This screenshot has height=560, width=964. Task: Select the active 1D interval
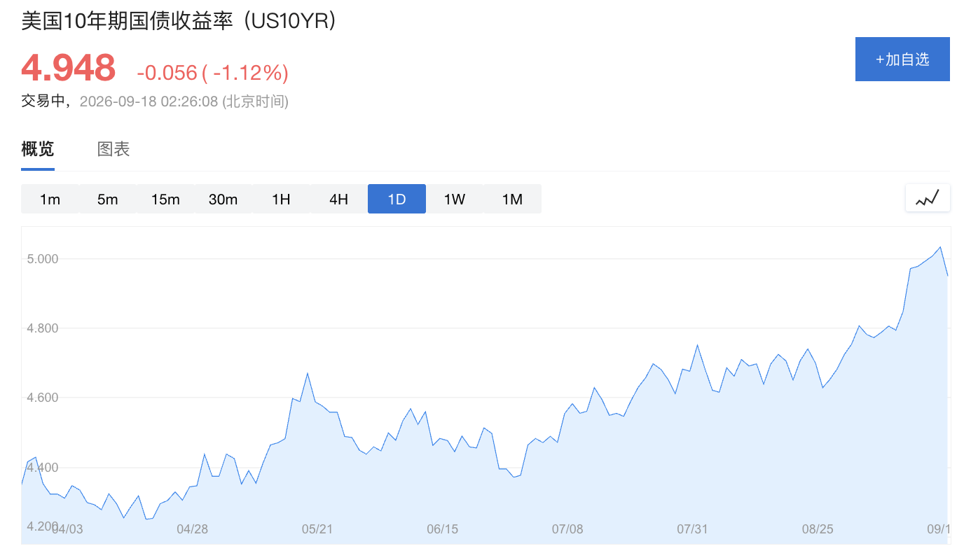[x=397, y=199]
